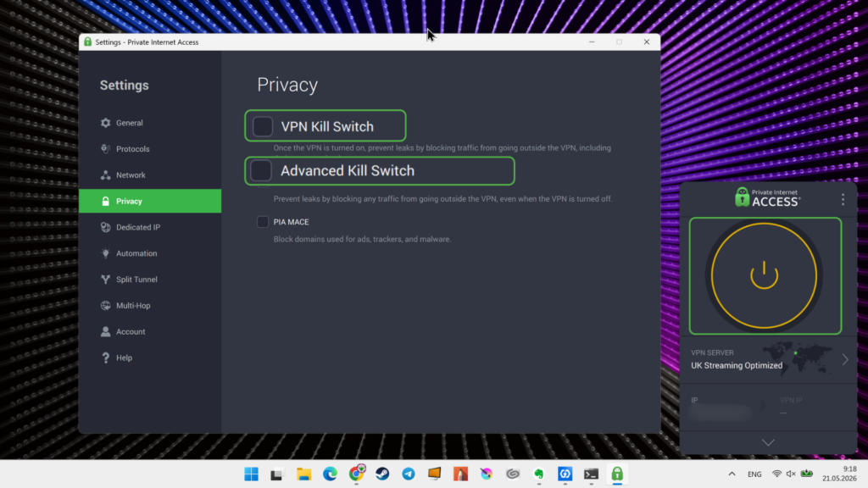Click the Private Internet Access logo
The height and width of the screenshot is (488, 868).
[x=767, y=197]
